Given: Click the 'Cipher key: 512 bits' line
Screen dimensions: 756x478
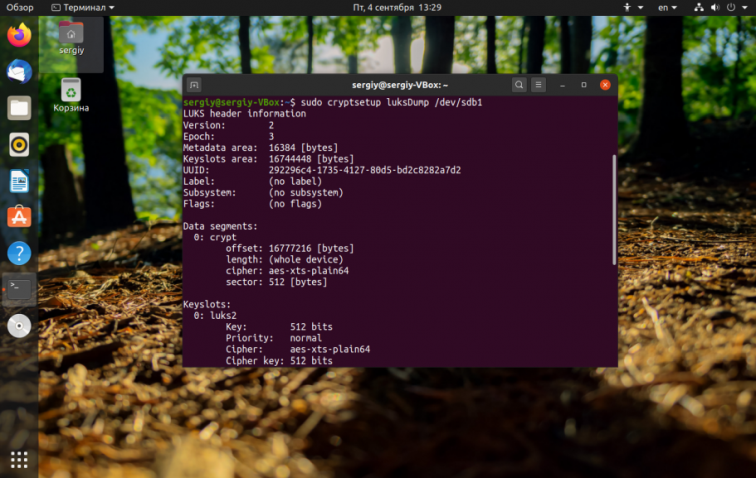Looking at the screenshot, I should 279,361.
